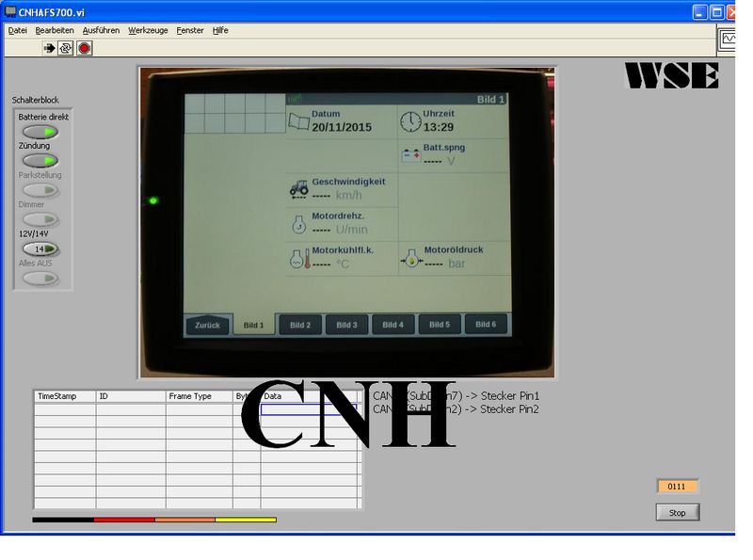
Task: Click the engine rpm icon by Motordrehz.
Action: (298, 224)
